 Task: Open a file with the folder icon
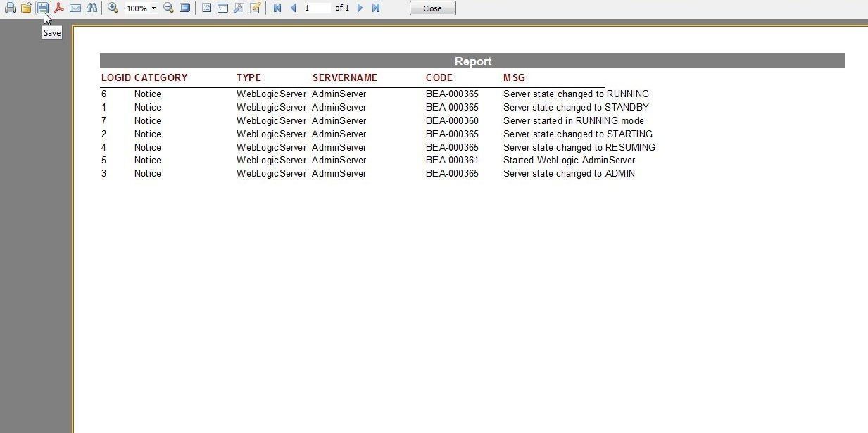[x=26, y=8]
